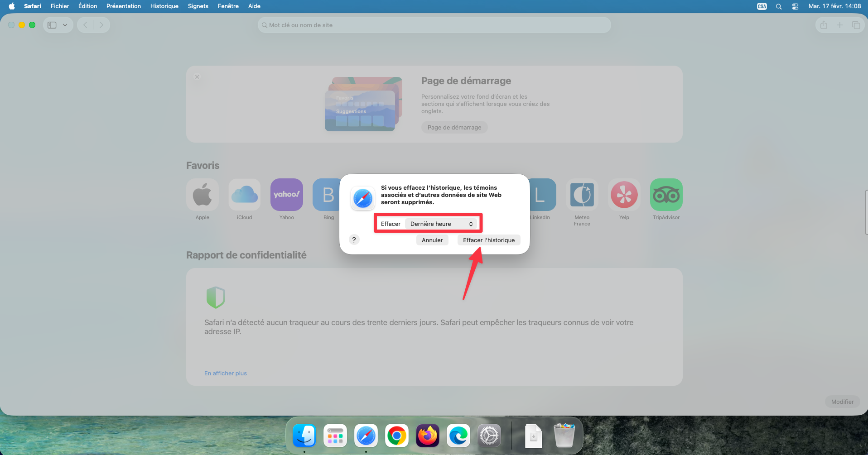Viewport: 868px width, 455px height.
Task: Click the help question mark button
Action: click(354, 239)
